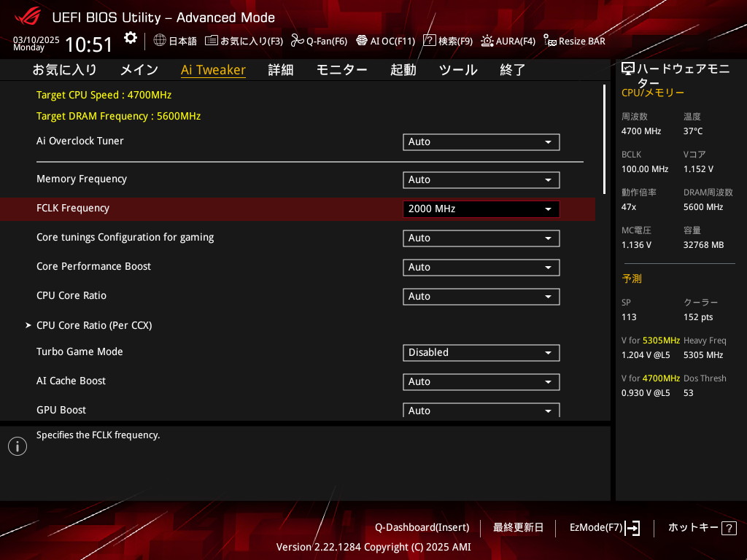Click Specifies the FCLK frequency help text
747x560 pixels.
point(98,435)
